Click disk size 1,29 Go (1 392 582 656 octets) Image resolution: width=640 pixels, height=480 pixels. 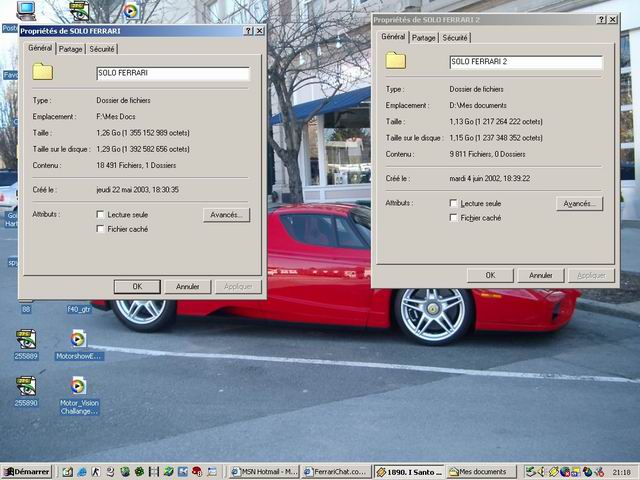tap(143, 149)
